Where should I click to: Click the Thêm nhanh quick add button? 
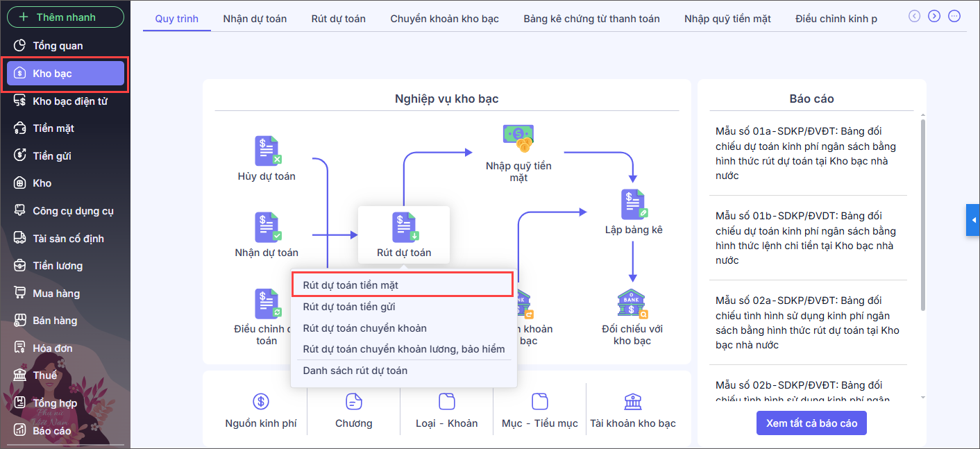pyautogui.click(x=65, y=17)
